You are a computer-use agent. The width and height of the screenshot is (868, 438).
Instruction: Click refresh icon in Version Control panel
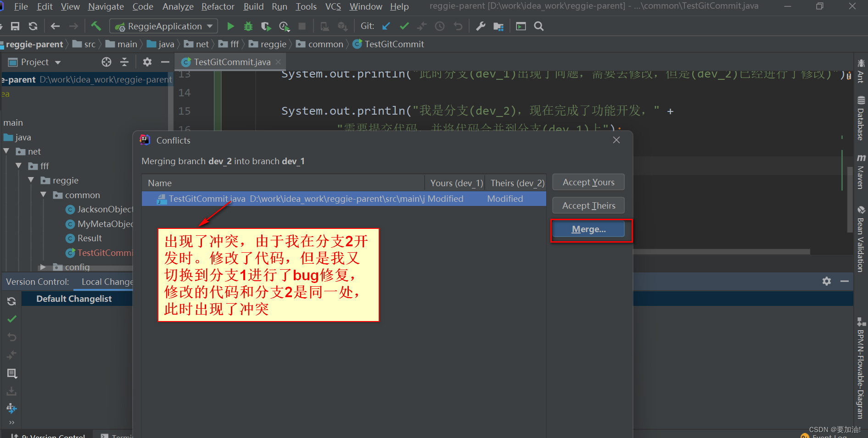click(x=11, y=301)
